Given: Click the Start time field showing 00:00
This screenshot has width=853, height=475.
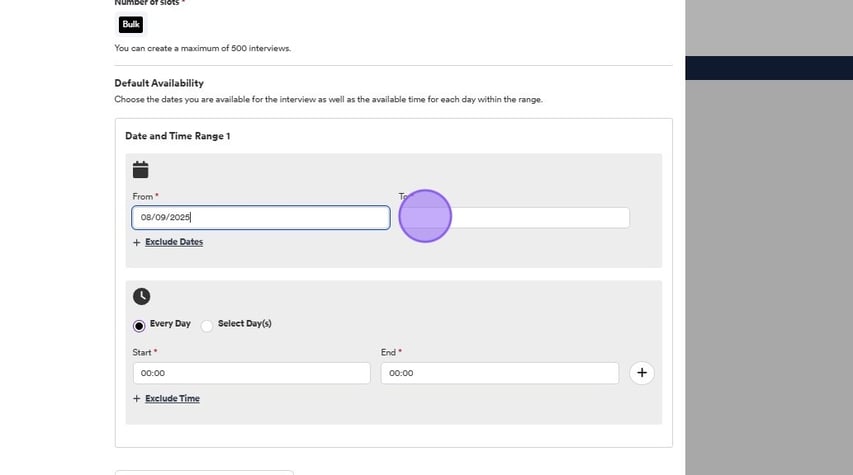Looking at the screenshot, I should tap(251, 373).
